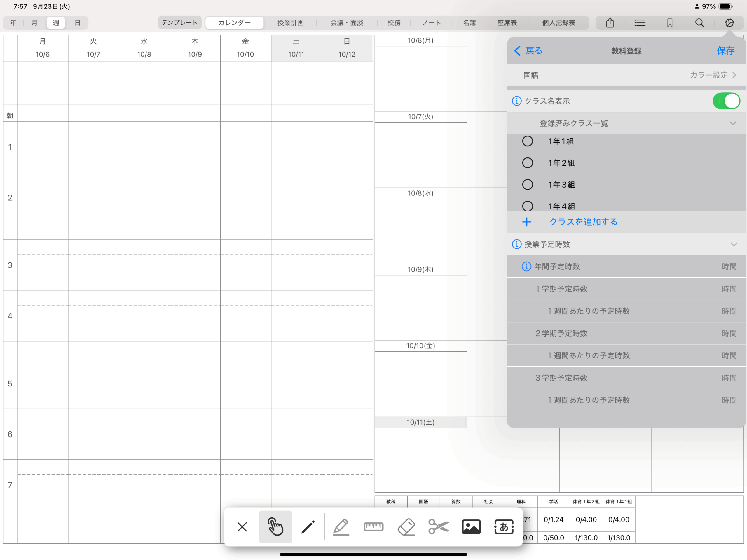Select the highlighter marker tool
This screenshot has width=747, height=560.
(x=341, y=526)
